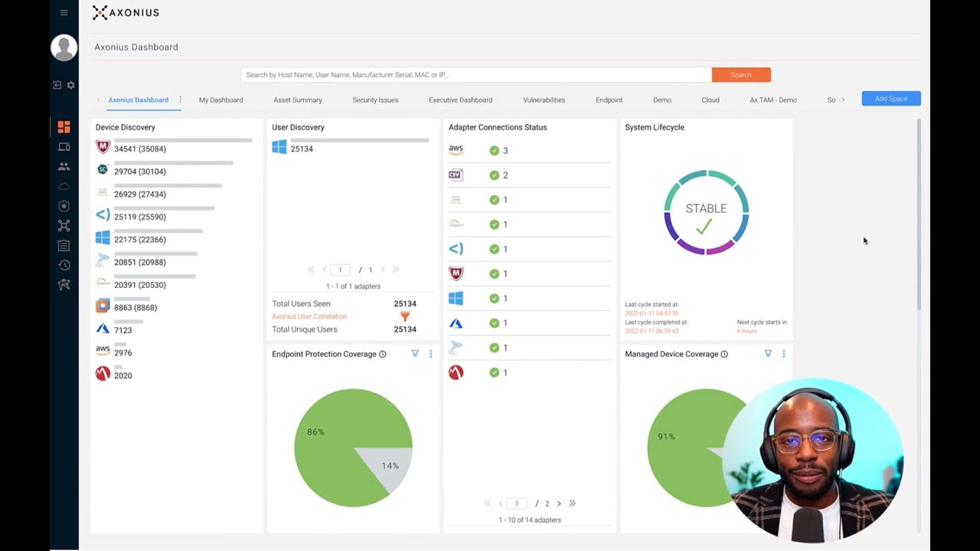
Task: Select the Axonius Dashboard tab
Action: tap(138, 99)
